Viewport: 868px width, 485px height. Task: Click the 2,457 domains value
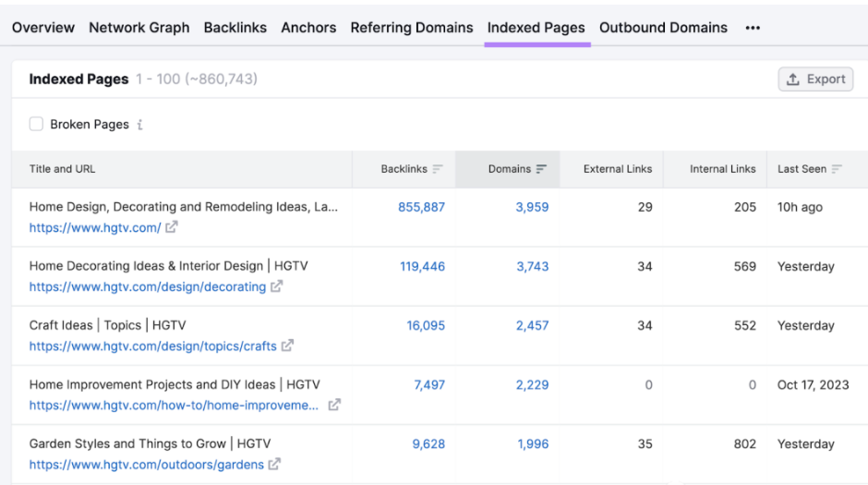532,325
